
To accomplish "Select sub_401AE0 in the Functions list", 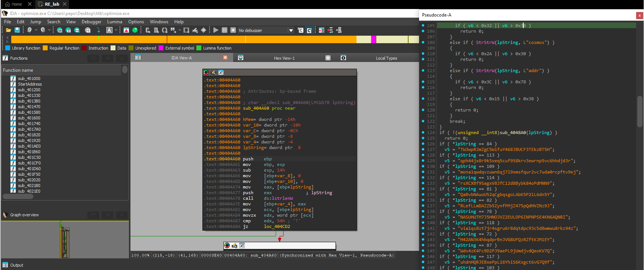I will pyautogui.click(x=29, y=146).
